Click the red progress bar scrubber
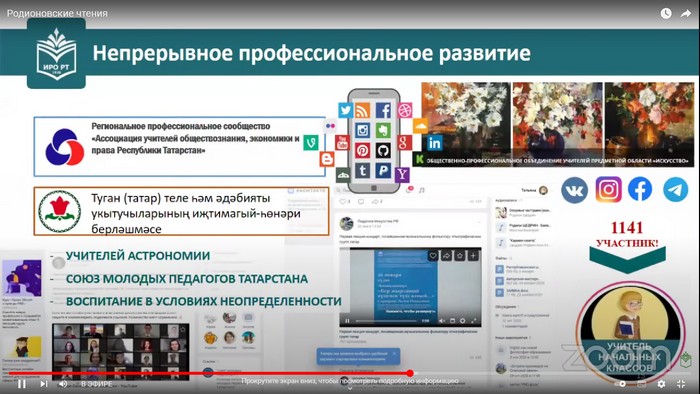The width and height of the screenshot is (700, 394). coord(410,373)
